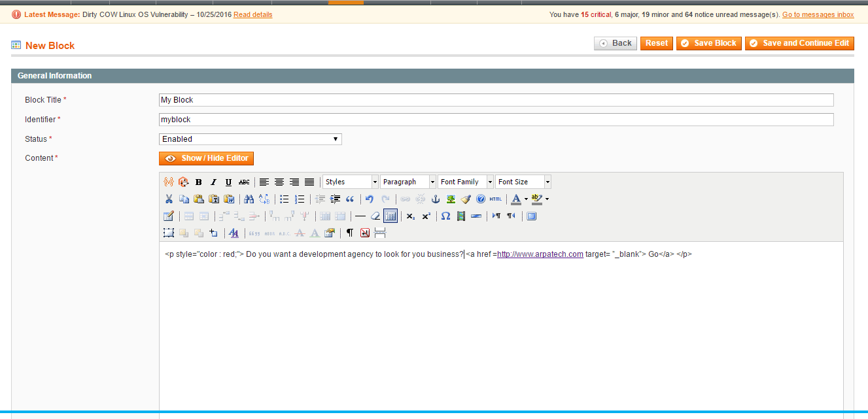Image resolution: width=868 pixels, height=419 pixels.
Task: Expand the Styles dropdown
Action: click(x=351, y=182)
